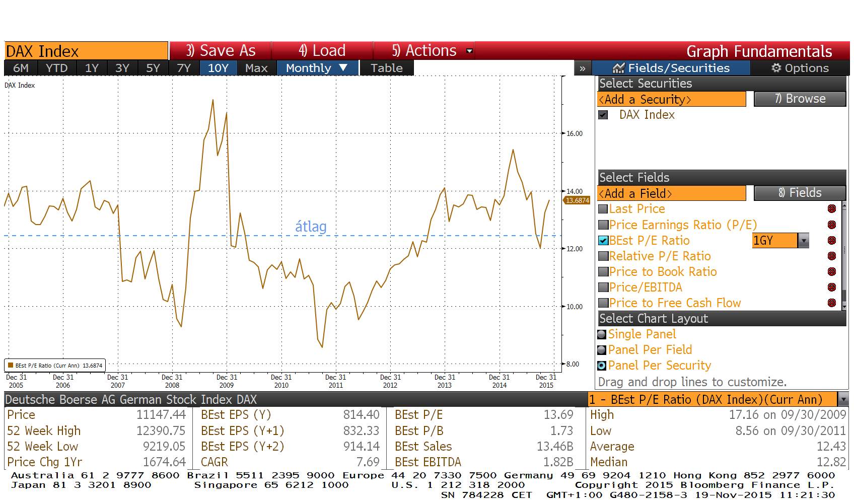Enable the Relative P/E Ratio checkbox
The image size is (854, 504).
coord(603,256)
